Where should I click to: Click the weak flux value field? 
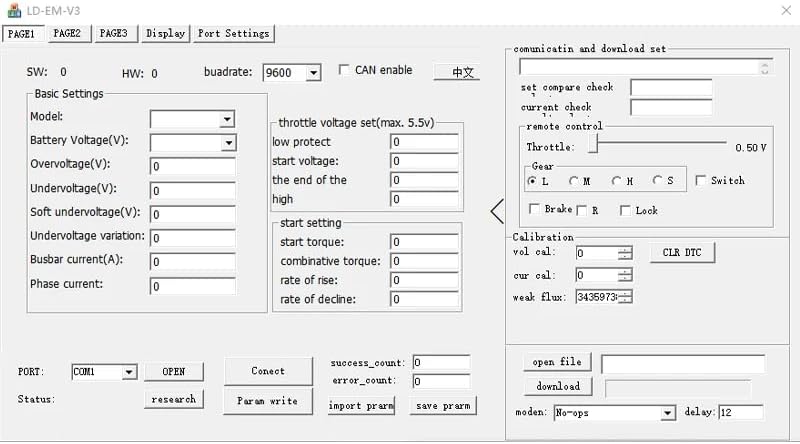click(596, 297)
